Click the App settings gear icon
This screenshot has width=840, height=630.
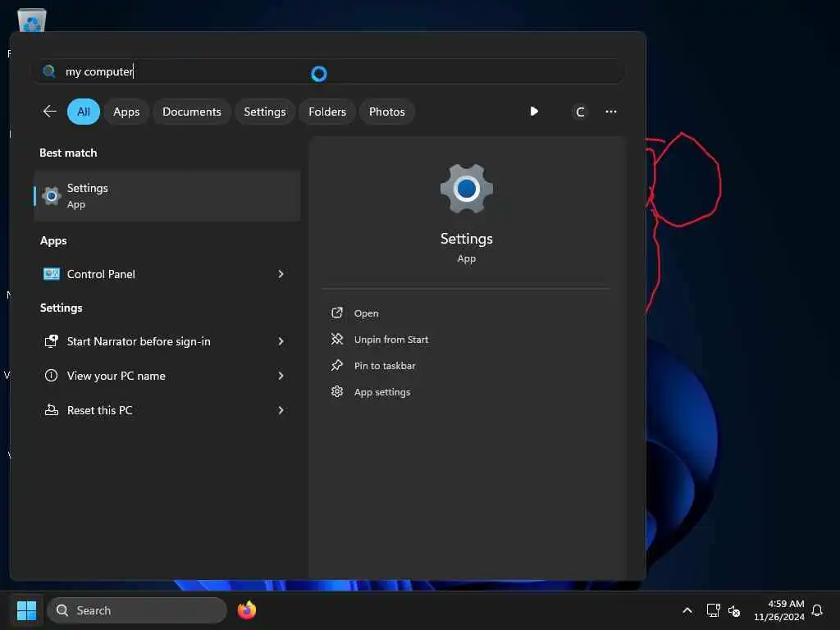pyautogui.click(x=337, y=391)
